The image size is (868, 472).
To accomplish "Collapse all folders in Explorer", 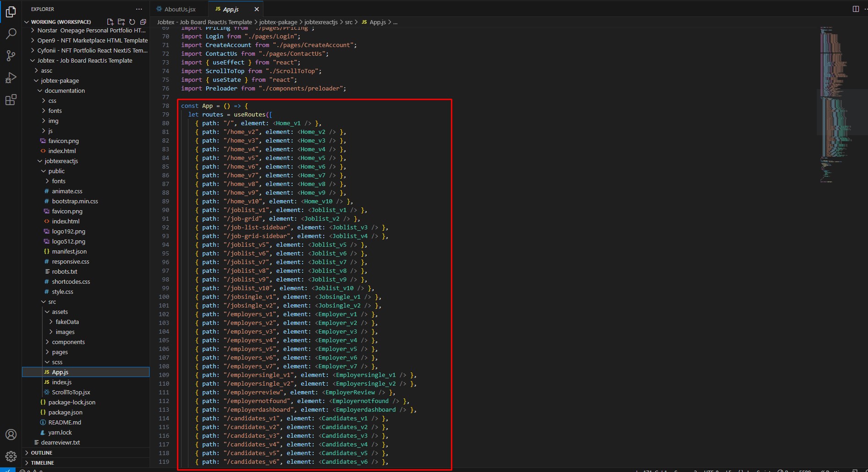I will coord(143,22).
